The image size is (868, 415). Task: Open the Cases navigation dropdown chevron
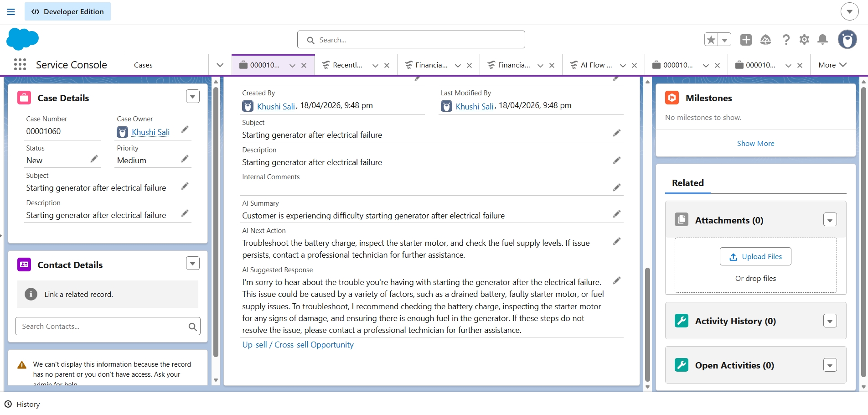pos(220,65)
